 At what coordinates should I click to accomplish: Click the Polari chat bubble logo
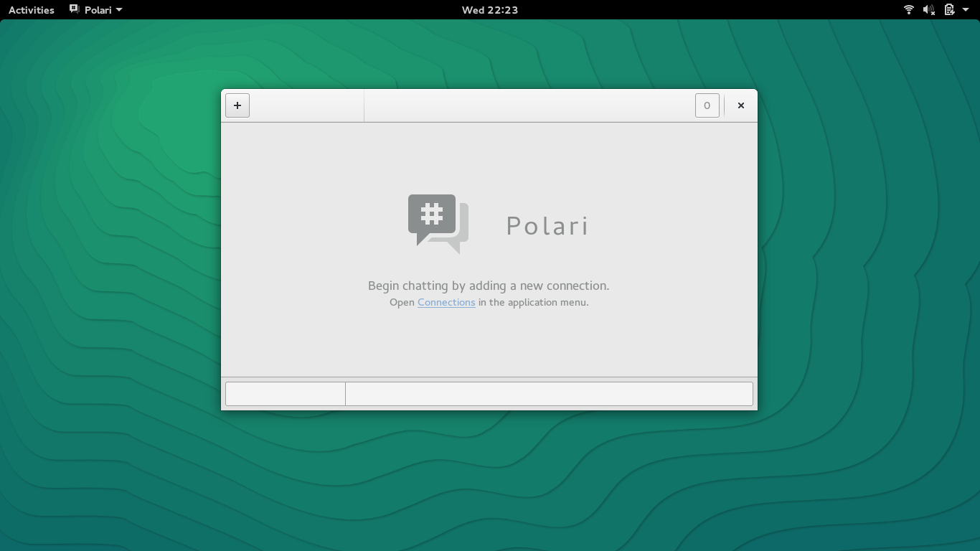438,224
